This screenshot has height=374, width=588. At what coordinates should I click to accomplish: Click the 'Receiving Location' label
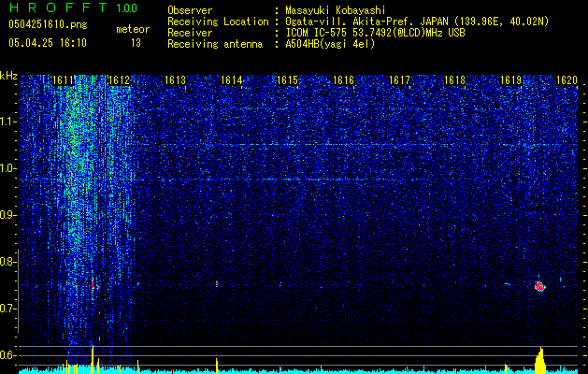coord(218,22)
